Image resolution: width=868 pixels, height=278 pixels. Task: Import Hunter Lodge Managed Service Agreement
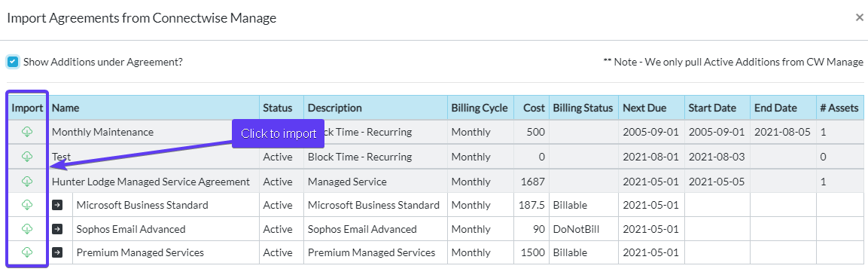pyautogui.click(x=27, y=181)
